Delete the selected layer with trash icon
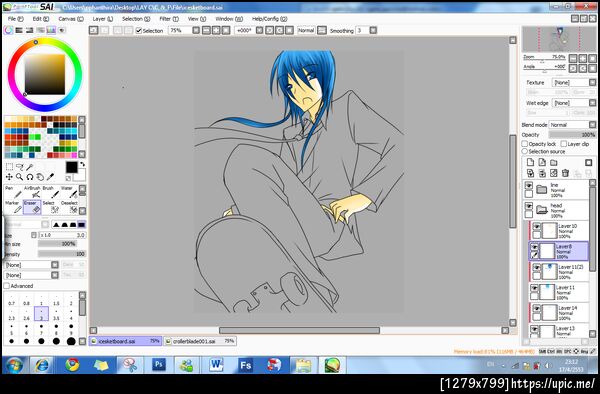This screenshot has width=600, height=394. point(566,173)
